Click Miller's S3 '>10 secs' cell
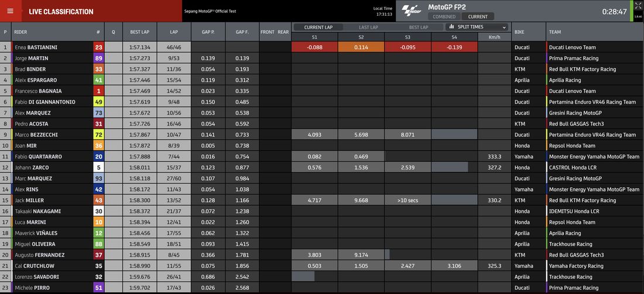The height and width of the screenshot is (294, 644). click(408, 200)
